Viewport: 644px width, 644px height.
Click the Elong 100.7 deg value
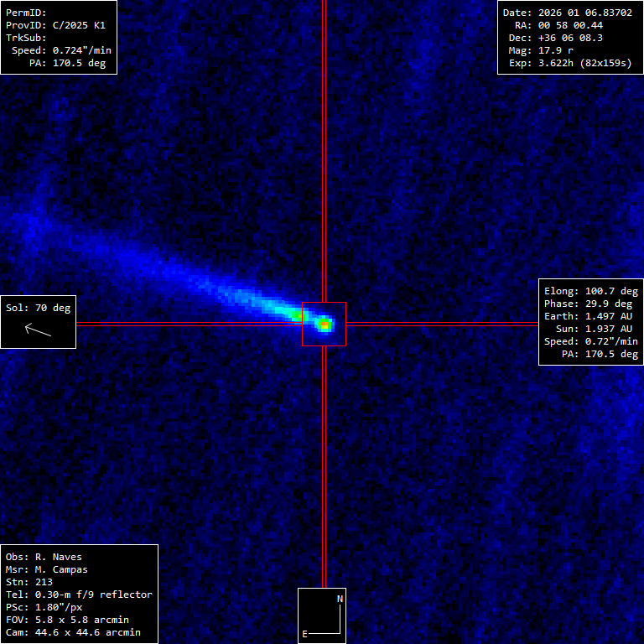590,292
